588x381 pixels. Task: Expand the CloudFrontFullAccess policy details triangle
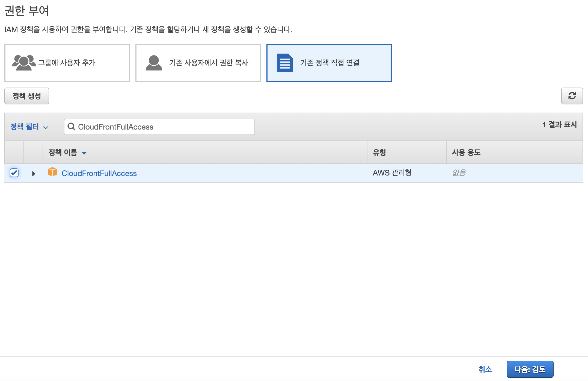tap(34, 173)
